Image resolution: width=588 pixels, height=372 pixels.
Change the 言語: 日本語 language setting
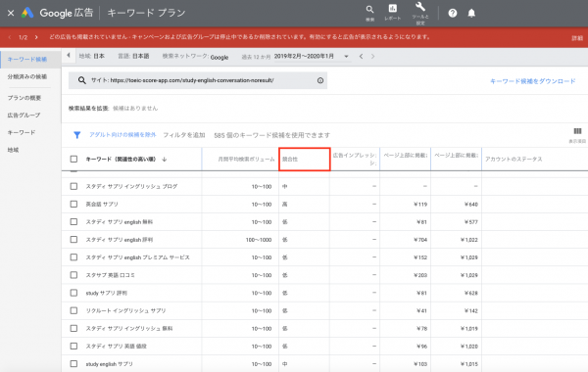pyautogui.click(x=133, y=56)
